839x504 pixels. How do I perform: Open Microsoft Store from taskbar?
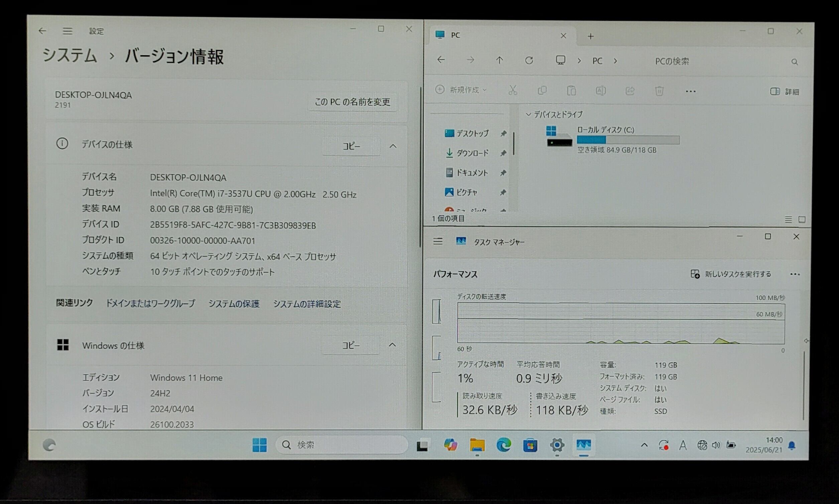pos(530,445)
